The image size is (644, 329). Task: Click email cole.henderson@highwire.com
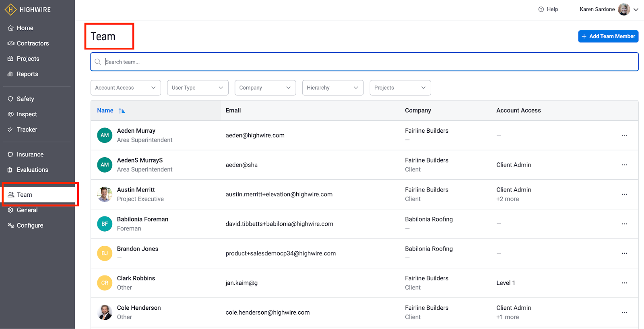point(268,313)
